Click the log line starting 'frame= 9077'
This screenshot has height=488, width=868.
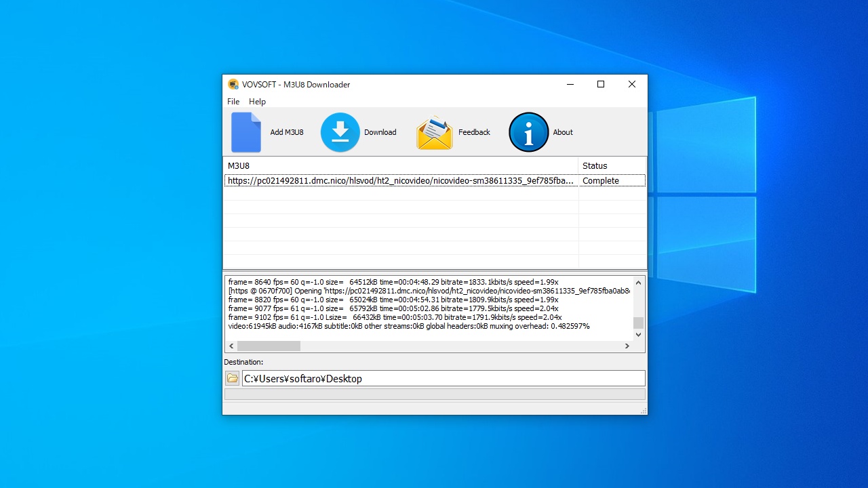tap(395, 308)
